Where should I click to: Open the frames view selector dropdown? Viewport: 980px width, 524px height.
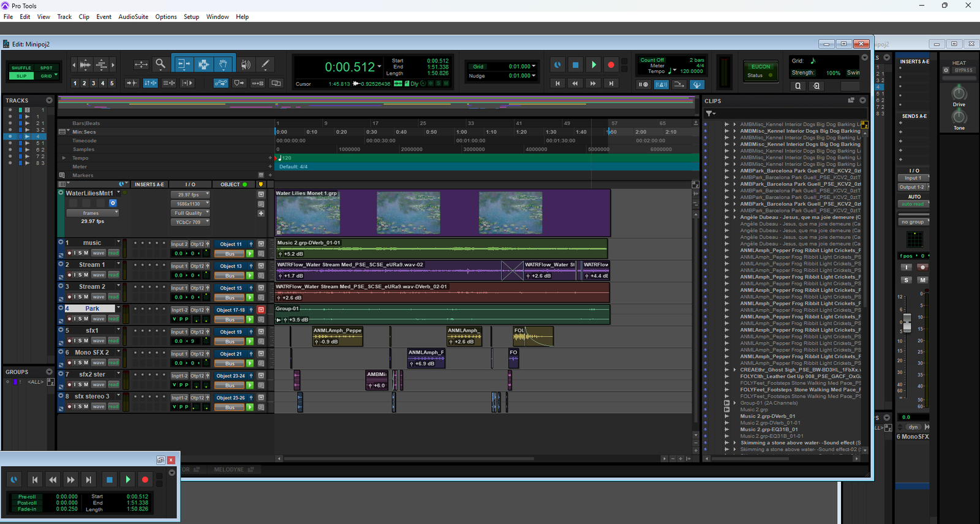pos(92,213)
